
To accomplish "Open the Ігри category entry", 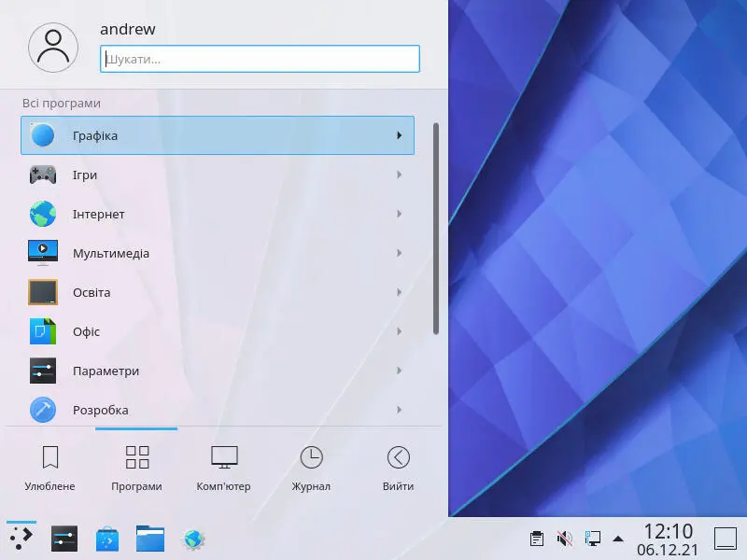I will (x=218, y=175).
